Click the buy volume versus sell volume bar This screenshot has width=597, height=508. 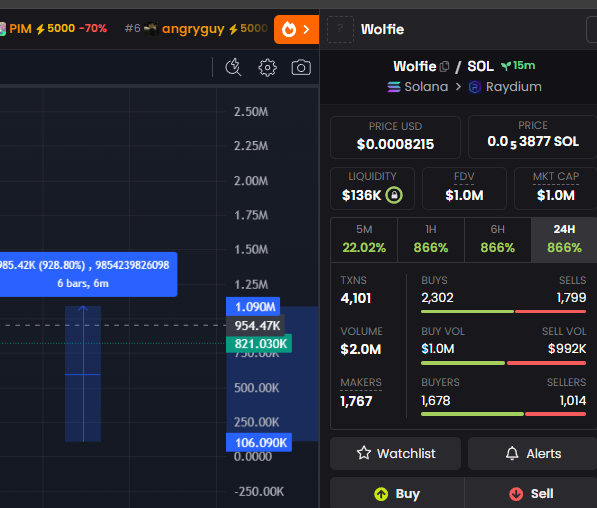tap(503, 363)
